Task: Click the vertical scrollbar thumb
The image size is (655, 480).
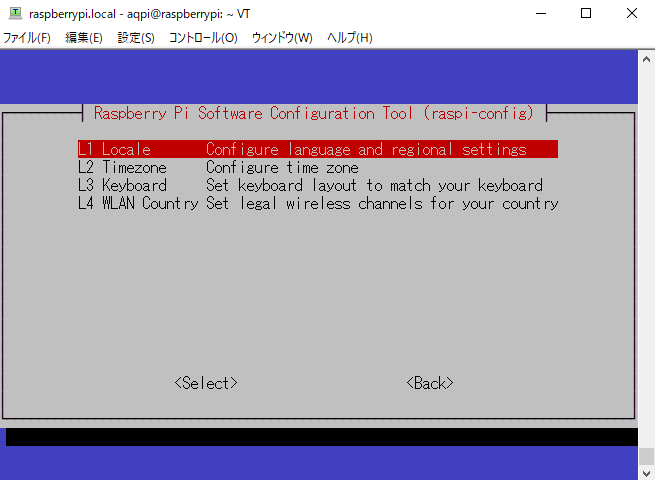Action: tap(646, 457)
